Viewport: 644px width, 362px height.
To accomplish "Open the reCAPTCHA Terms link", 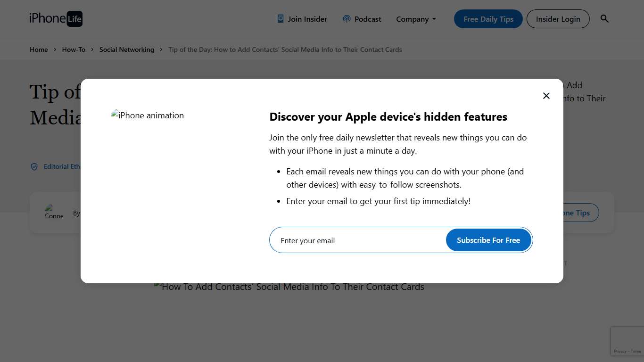I will coord(636,351).
